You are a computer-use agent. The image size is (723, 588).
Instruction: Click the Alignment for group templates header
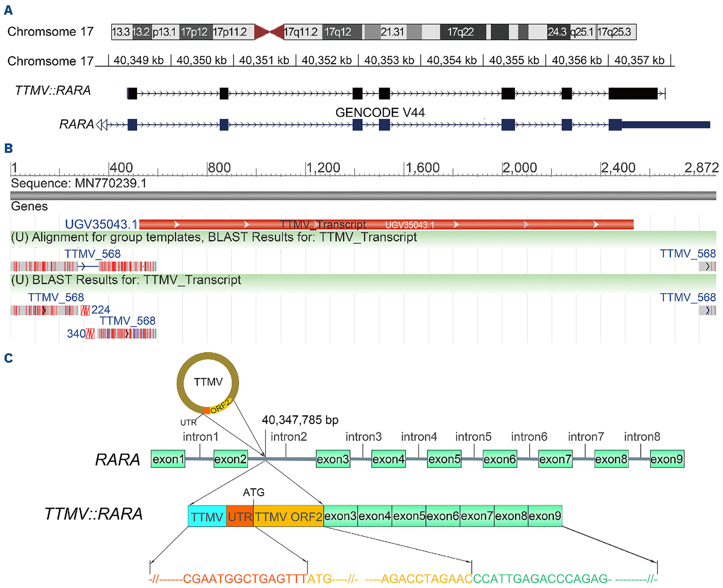(214, 237)
